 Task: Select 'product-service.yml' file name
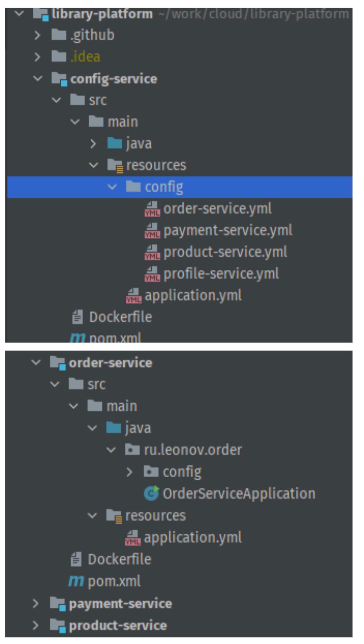click(225, 252)
